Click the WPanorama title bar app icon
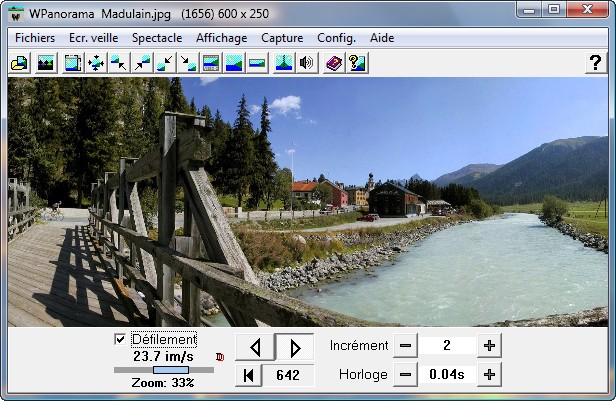 pyautogui.click(x=16, y=15)
